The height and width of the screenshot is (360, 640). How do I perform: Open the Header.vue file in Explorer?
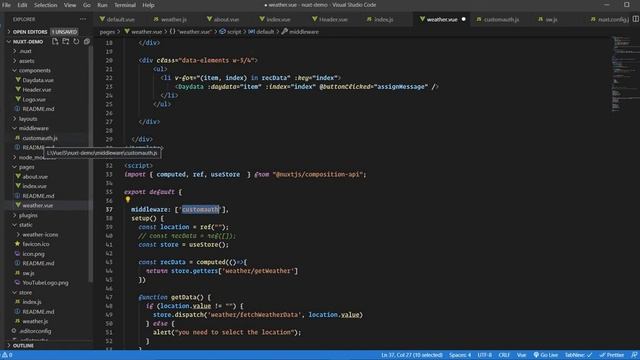37,90
